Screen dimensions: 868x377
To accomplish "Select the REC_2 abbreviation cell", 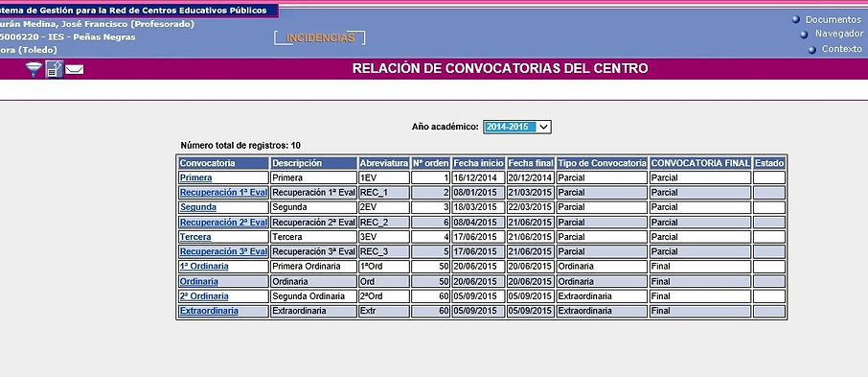I will tap(384, 223).
